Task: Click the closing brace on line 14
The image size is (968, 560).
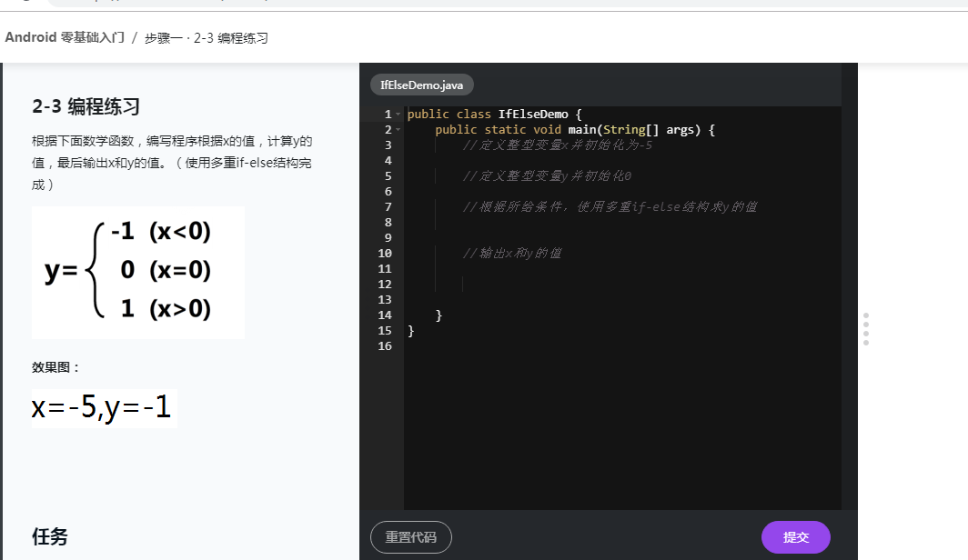Action: [x=439, y=315]
